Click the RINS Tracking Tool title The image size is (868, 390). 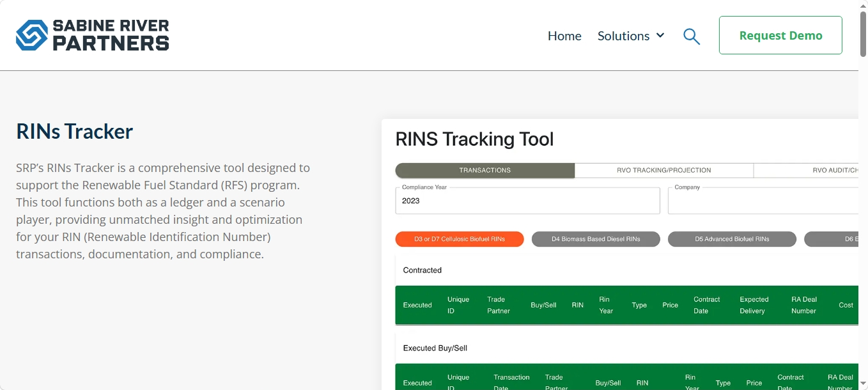coord(474,139)
